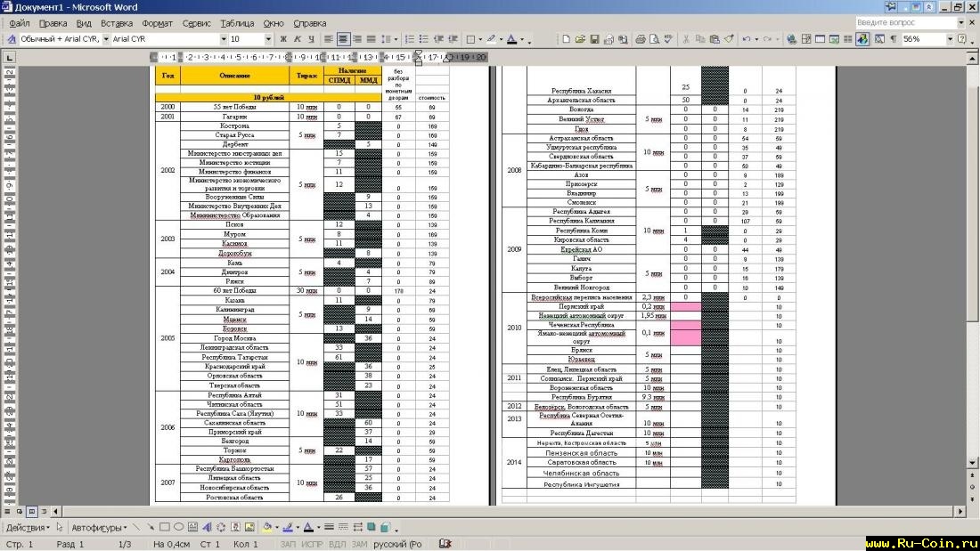Open the font name dropdown list
The width and height of the screenshot is (980, 551).
coord(224,39)
